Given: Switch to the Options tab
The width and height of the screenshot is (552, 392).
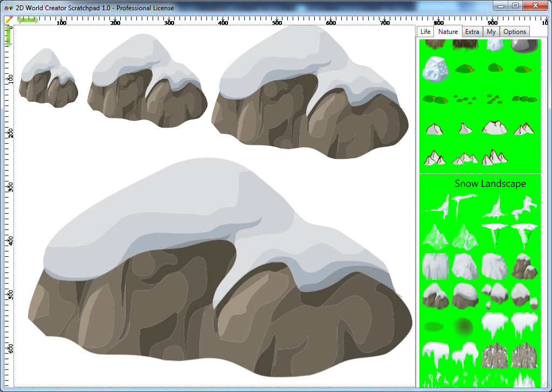Looking at the screenshot, I should (514, 32).
